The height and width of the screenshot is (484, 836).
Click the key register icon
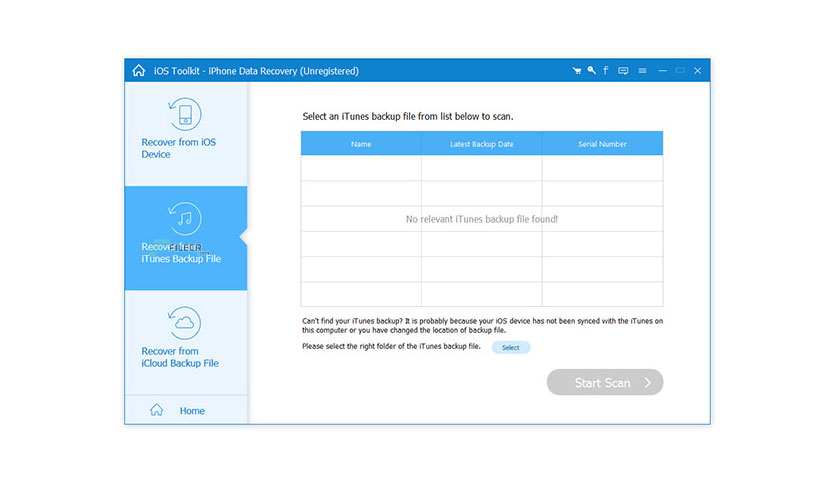591,70
